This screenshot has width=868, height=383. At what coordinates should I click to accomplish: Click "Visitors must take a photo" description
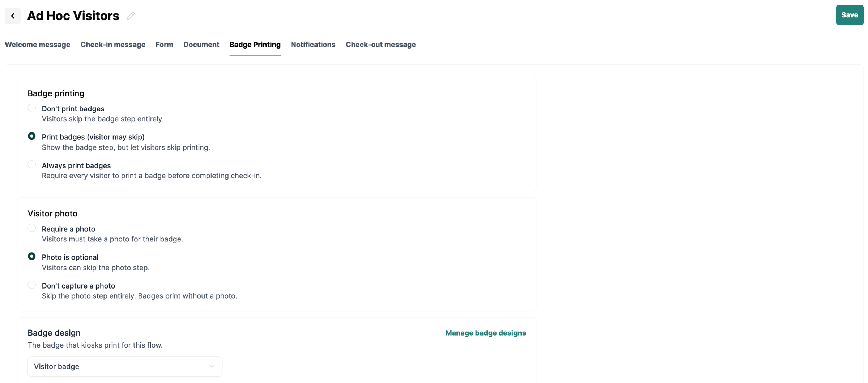point(112,239)
